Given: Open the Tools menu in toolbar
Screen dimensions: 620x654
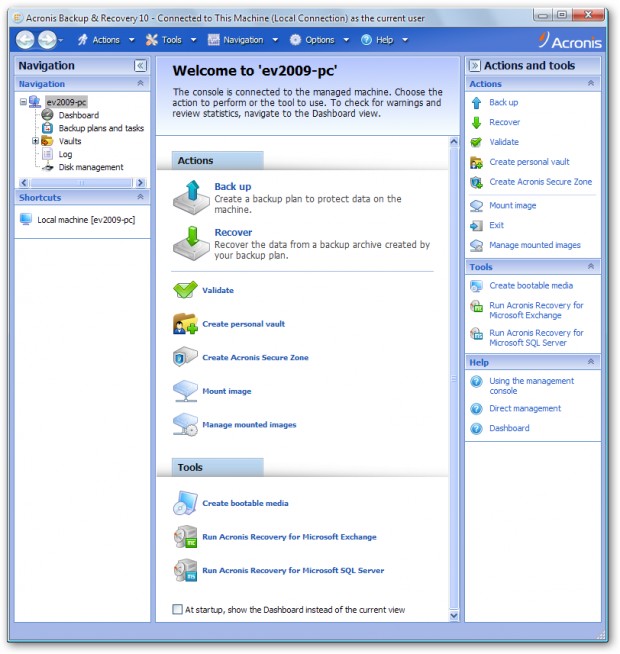Looking at the screenshot, I should coord(171,40).
